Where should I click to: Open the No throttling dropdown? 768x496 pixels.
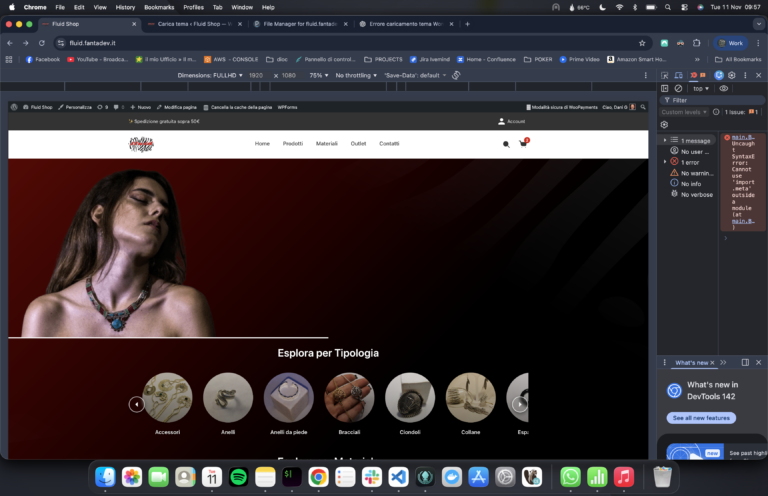pyautogui.click(x=355, y=75)
